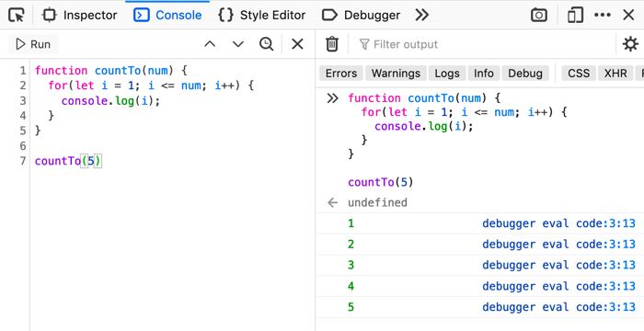Toggle the Logs filter
Image resolution: width=644 pixels, height=331 pixels.
pos(447,74)
